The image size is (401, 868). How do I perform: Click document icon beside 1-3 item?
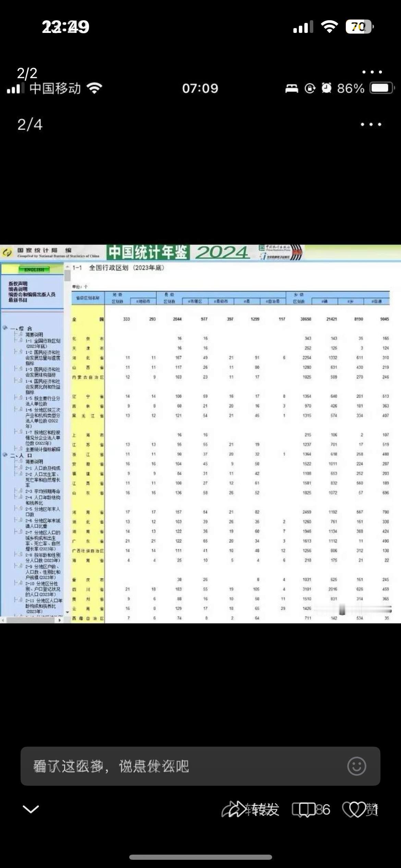point(20,369)
